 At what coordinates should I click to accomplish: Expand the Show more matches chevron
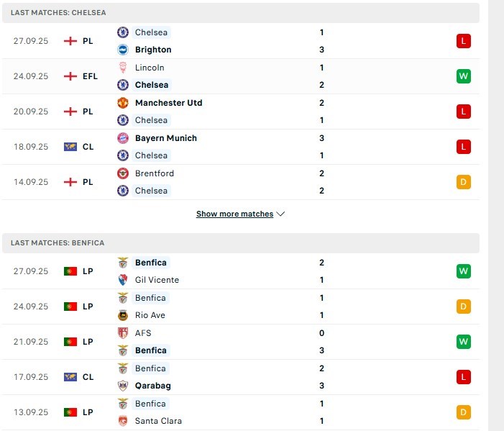tap(280, 214)
